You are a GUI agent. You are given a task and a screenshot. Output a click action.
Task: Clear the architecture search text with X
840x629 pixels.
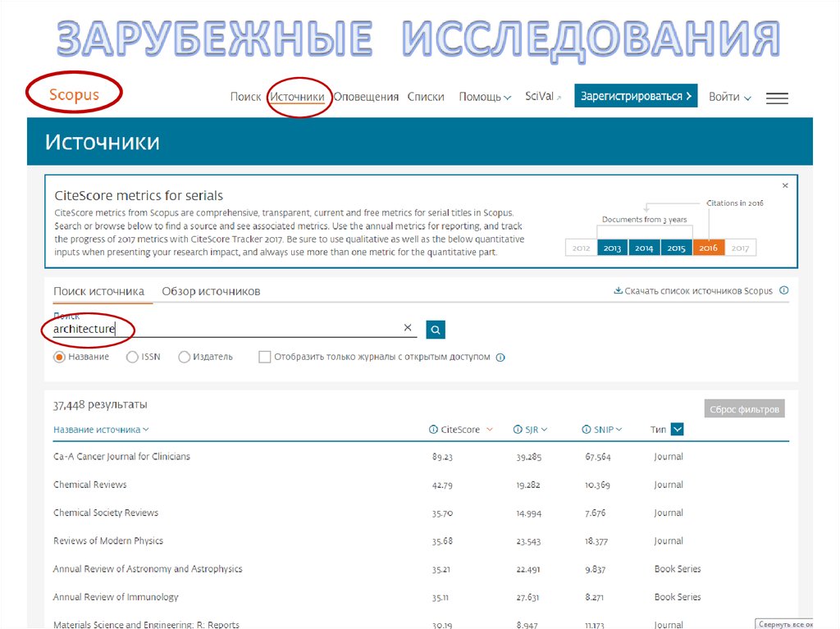(x=408, y=327)
